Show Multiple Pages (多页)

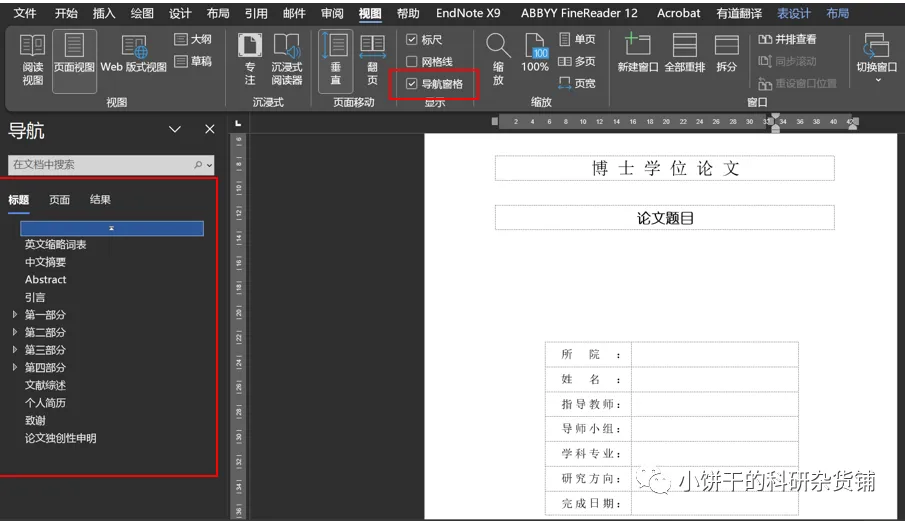tap(577, 61)
